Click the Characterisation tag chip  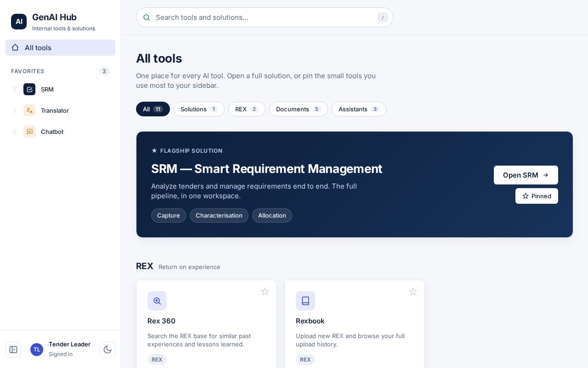tap(219, 215)
